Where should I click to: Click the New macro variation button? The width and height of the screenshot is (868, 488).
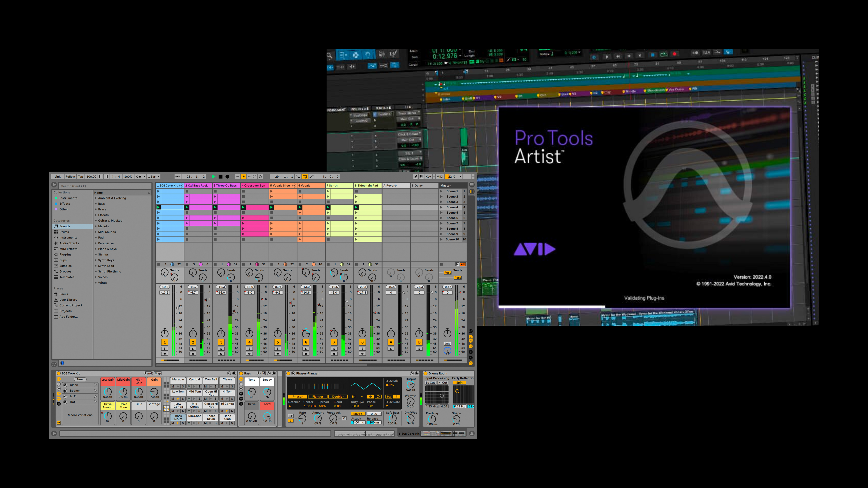(80, 380)
